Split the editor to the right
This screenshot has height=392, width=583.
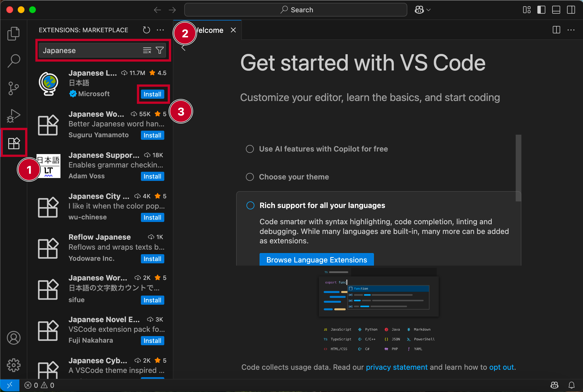pos(556,30)
